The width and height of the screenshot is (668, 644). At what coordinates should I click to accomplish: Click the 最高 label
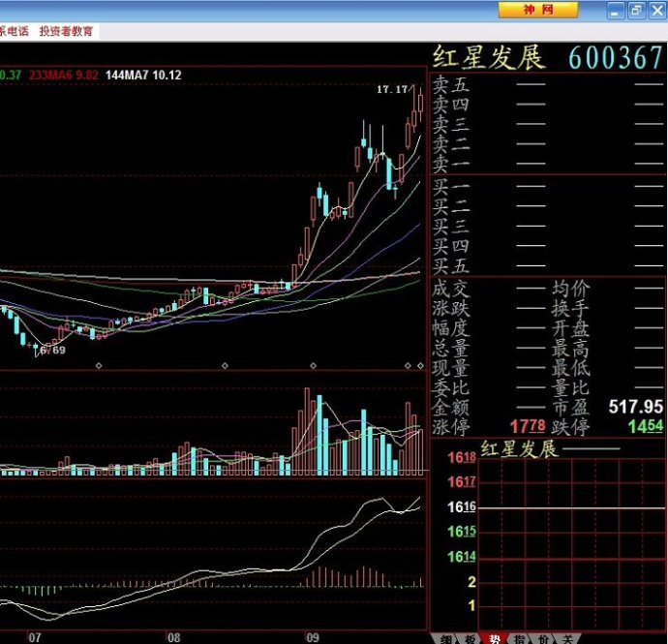click(x=571, y=349)
